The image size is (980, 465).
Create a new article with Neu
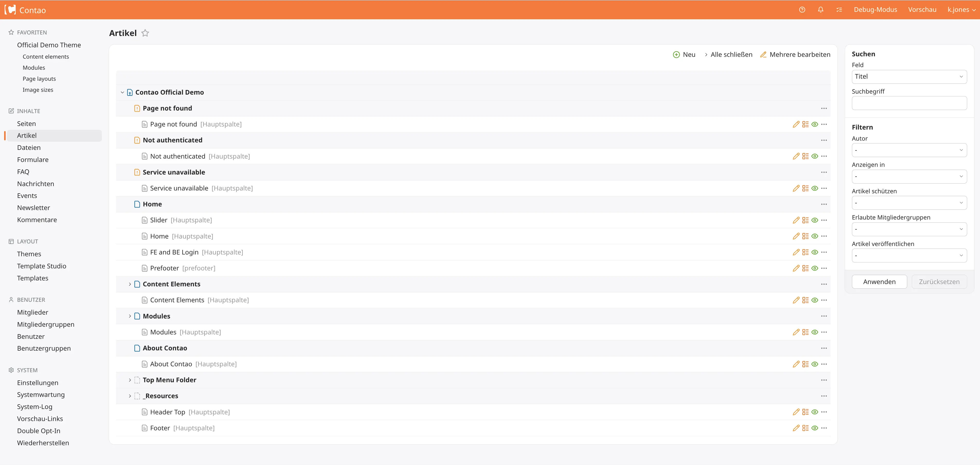click(684, 54)
